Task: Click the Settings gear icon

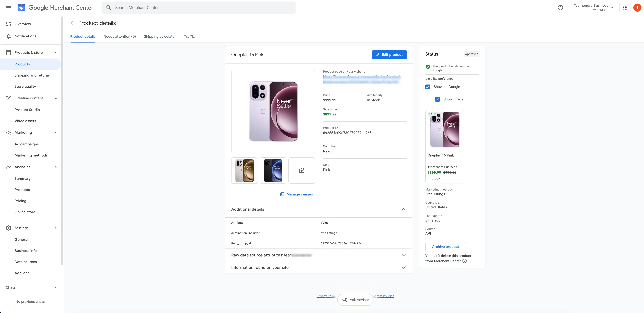Action: tap(8, 228)
